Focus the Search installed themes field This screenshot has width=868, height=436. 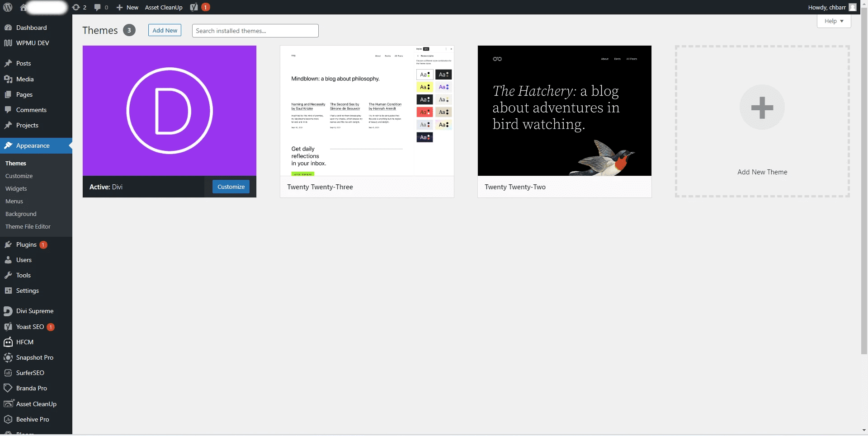pos(255,31)
